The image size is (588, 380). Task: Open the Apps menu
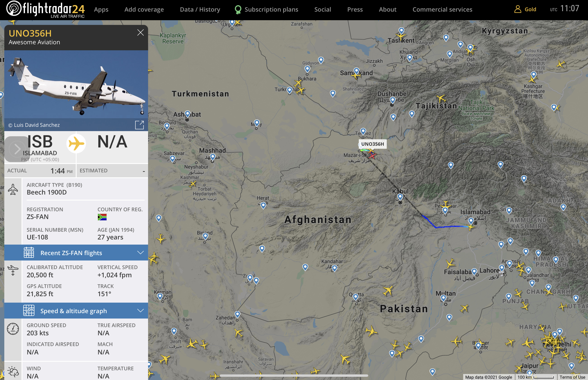click(x=101, y=10)
